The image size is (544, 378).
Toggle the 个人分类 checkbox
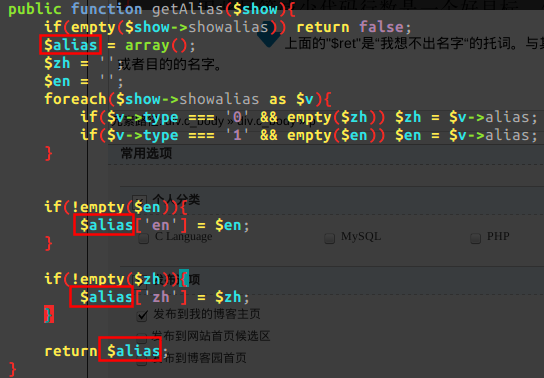point(139,200)
